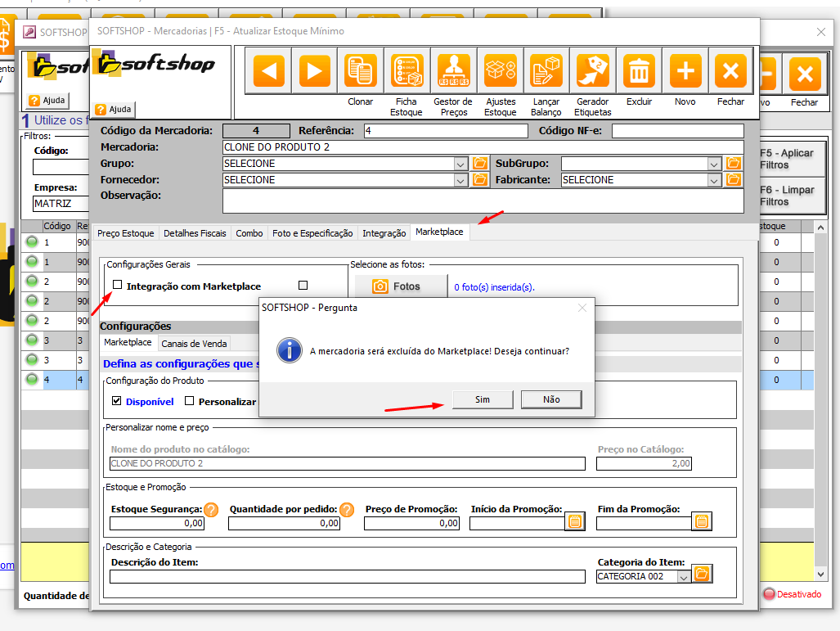Open Ficha Estoque from the toolbar

click(x=407, y=72)
